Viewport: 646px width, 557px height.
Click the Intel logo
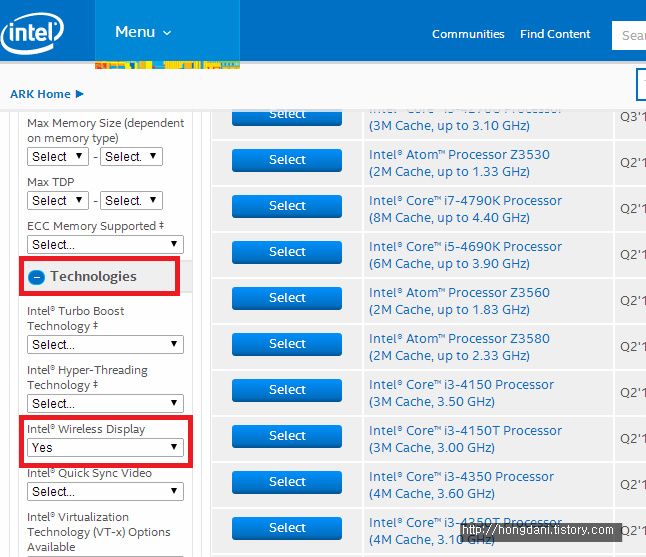click(x=32, y=33)
